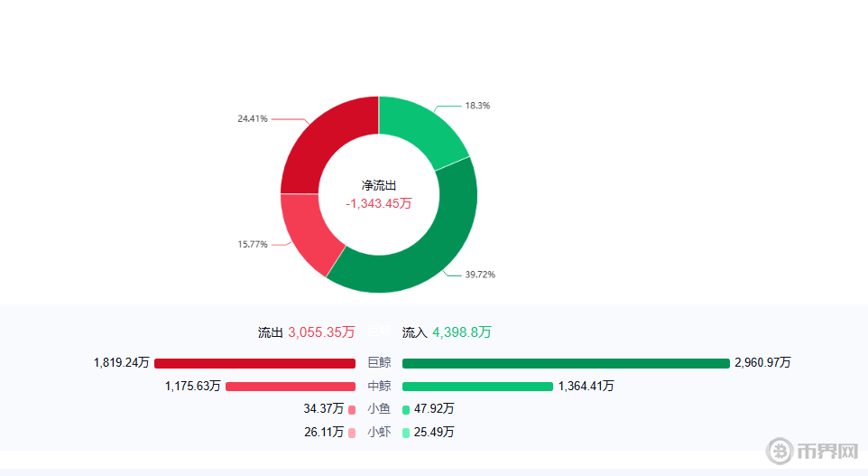
Task: Click the 小鱼 small red outflow swatch
Action: (x=352, y=409)
